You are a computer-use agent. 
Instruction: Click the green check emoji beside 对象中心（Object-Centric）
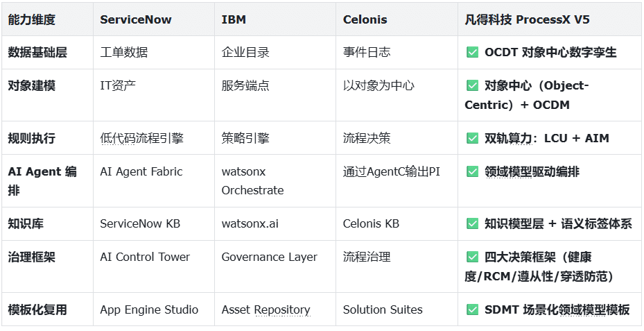(x=472, y=85)
